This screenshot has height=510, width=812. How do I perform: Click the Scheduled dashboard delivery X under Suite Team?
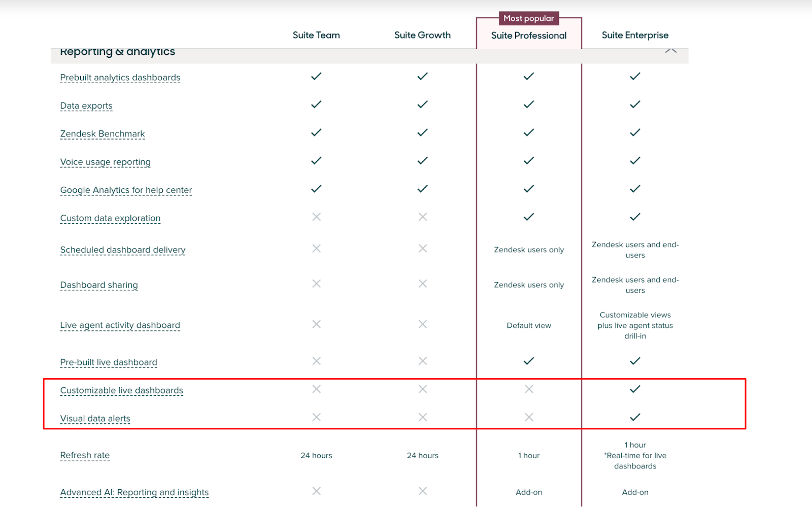[x=316, y=248]
